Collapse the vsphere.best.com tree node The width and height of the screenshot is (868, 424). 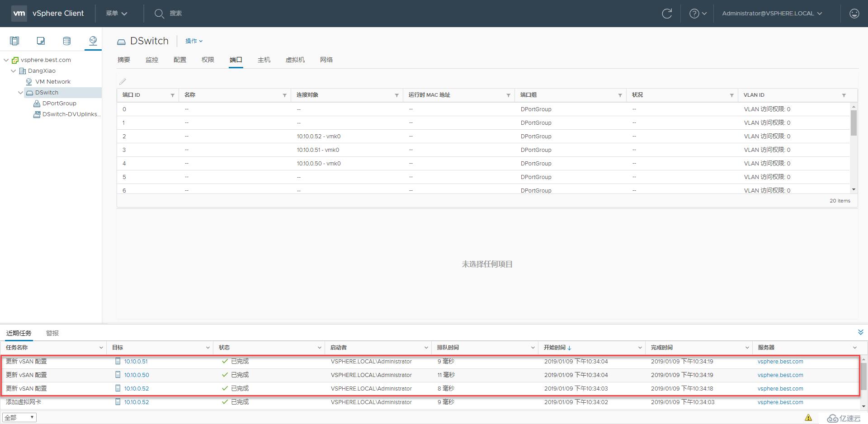coord(6,60)
